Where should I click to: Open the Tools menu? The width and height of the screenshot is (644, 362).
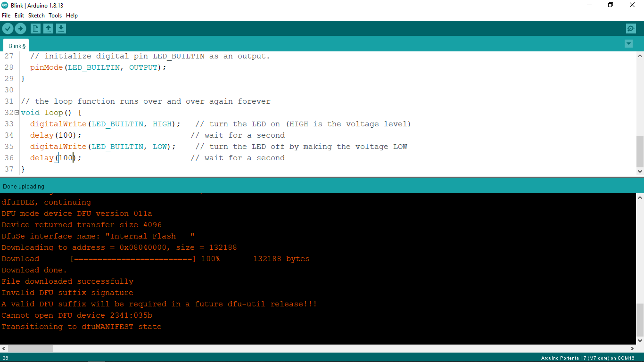pyautogui.click(x=55, y=16)
